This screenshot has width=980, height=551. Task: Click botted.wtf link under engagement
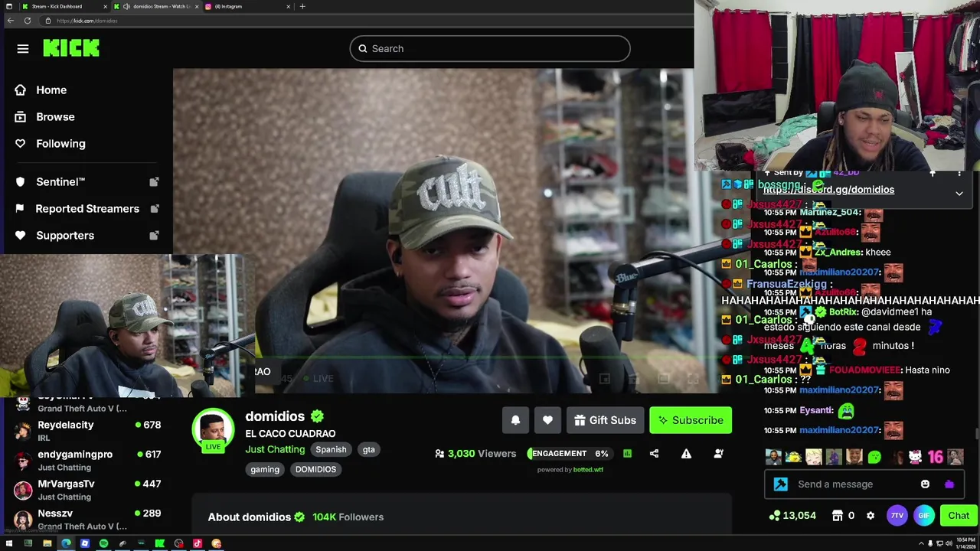click(588, 470)
